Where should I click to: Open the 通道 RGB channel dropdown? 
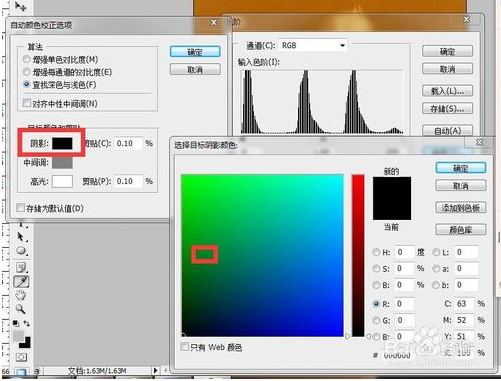pyautogui.click(x=313, y=45)
